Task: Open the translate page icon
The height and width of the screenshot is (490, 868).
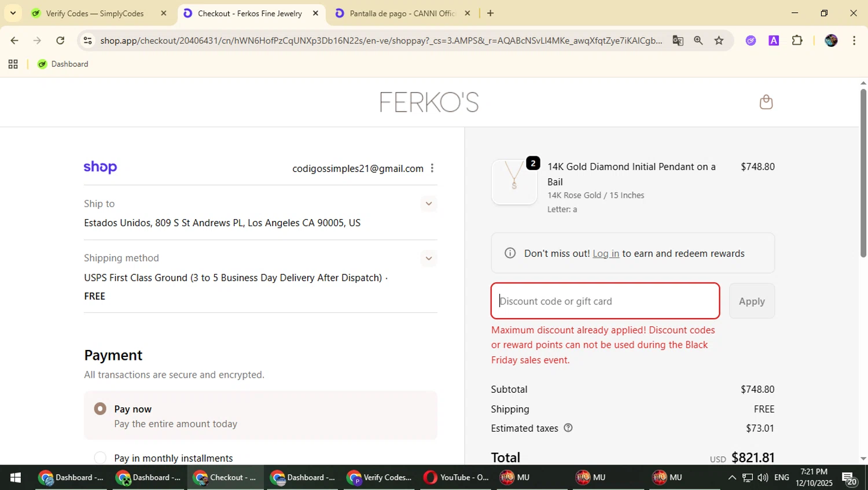Action: tap(678, 40)
